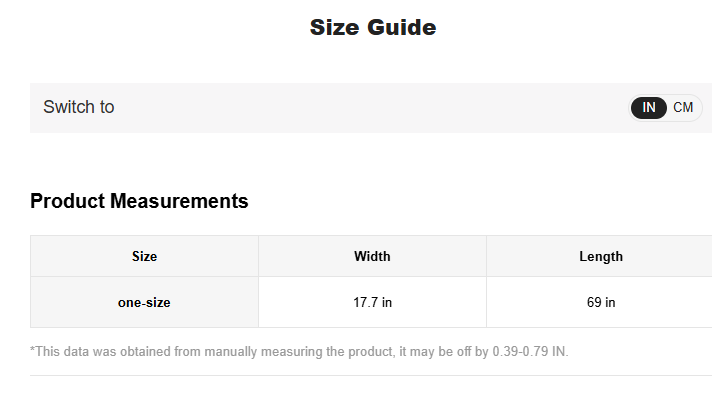This screenshot has height=411, width=712.
Task: Click the 17.7 in width value
Action: [x=372, y=302]
